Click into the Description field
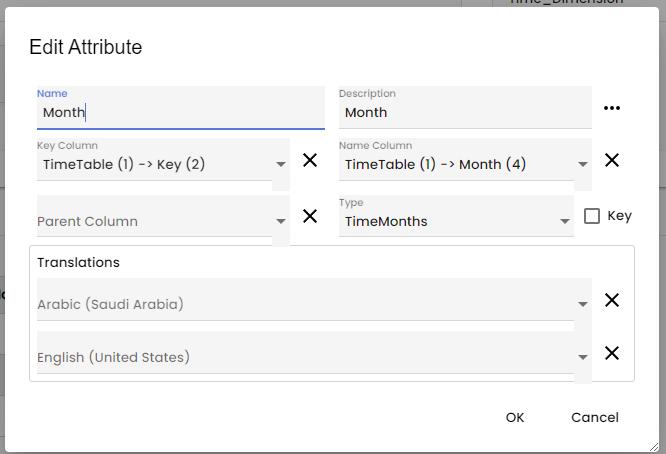The height and width of the screenshot is (454, 666). [464, 112]
